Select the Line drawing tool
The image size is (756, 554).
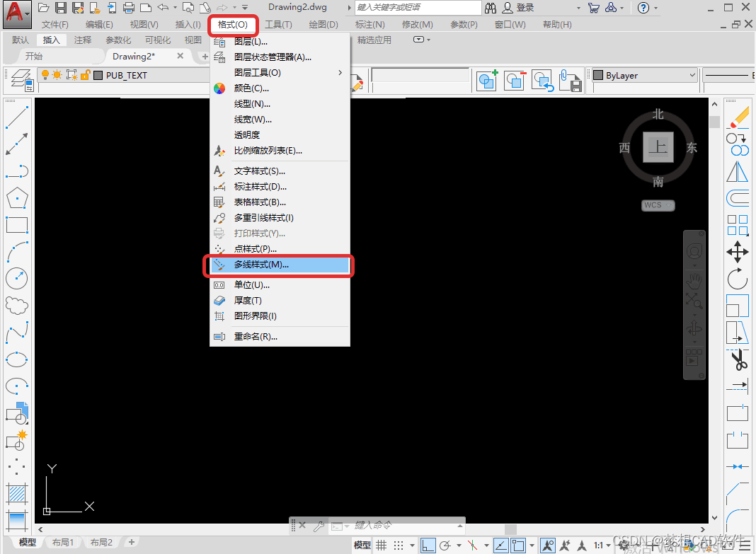tap(17, 117)
